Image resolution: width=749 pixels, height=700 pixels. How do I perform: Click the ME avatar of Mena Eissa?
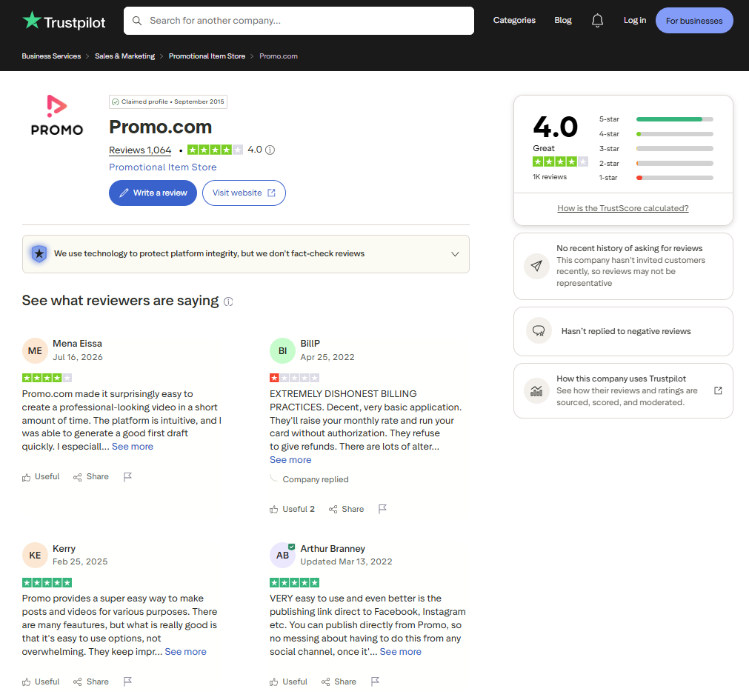pyautogui.click(x=35, y=351)
